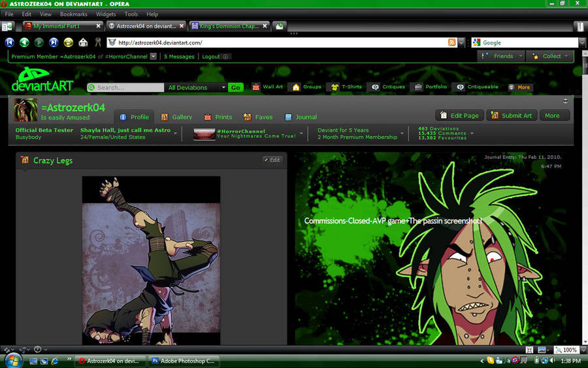Click the deviantART logo
The width and height of the screenshot is (588, 368).
click(x=42, y=80)
